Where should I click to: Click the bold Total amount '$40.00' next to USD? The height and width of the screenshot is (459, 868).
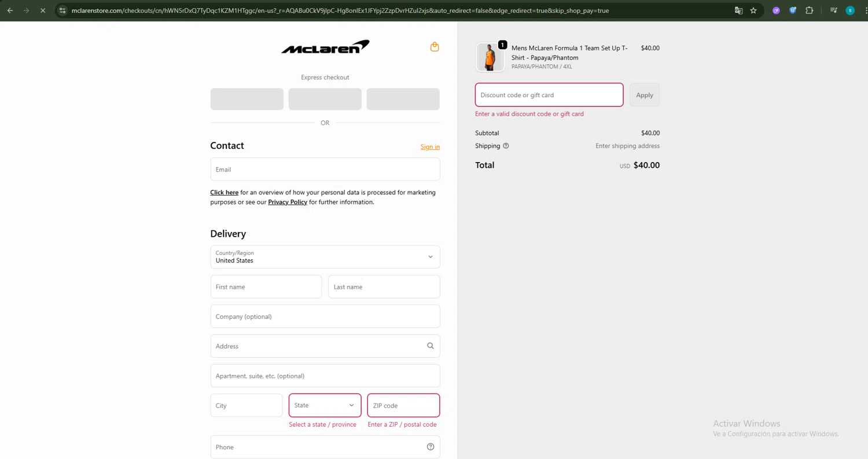(x=646, y=165)
